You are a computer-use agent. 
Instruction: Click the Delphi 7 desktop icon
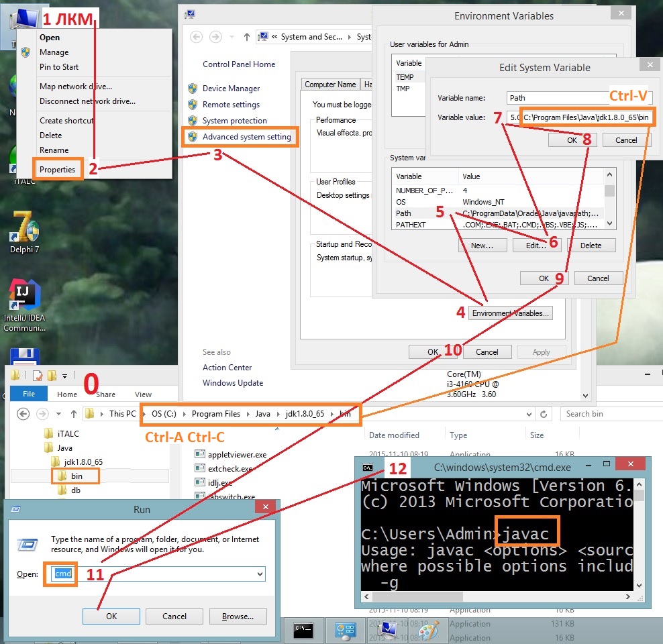click(25, 231)
